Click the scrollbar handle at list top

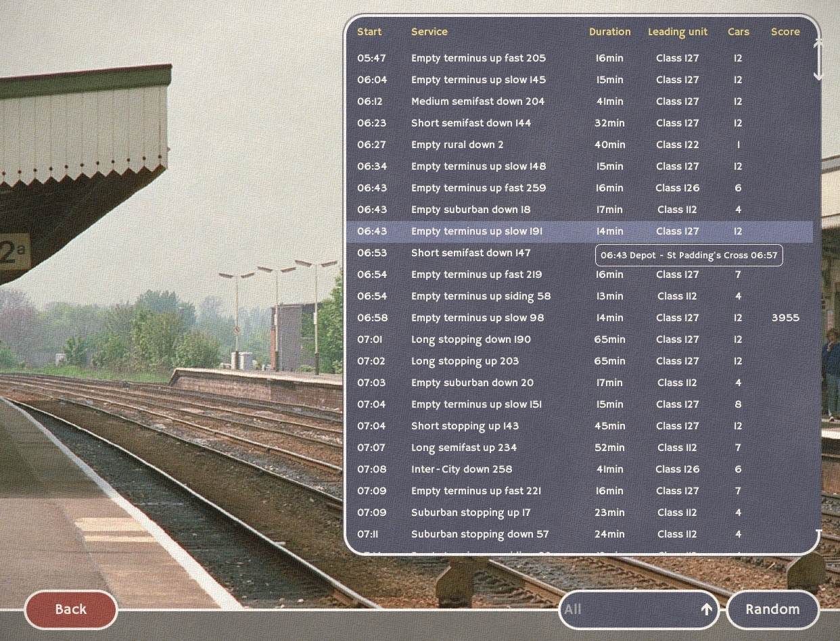click(x=818, y=60)
